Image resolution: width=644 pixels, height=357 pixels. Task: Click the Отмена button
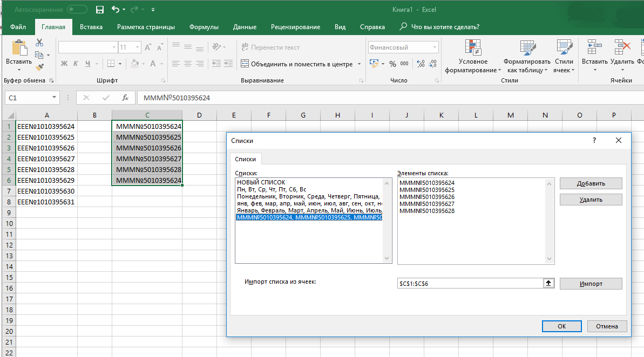pos(607,326)
